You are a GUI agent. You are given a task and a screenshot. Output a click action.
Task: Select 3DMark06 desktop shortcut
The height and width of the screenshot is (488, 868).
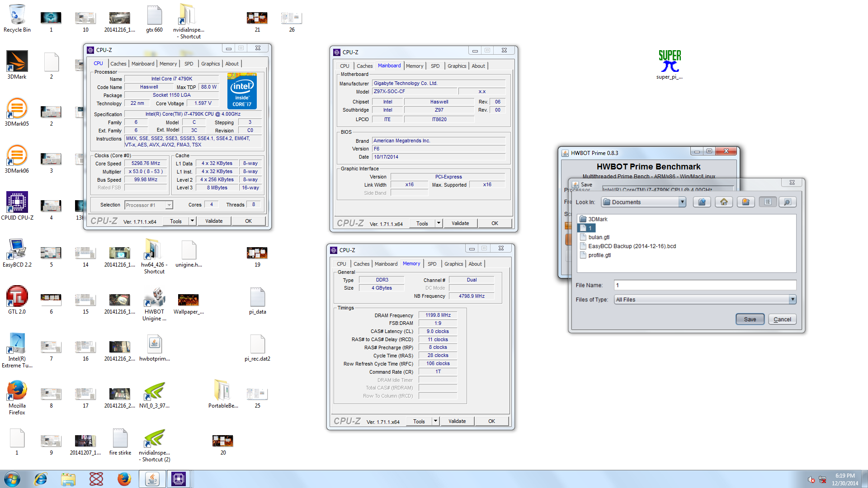click(x=17, y=160)
